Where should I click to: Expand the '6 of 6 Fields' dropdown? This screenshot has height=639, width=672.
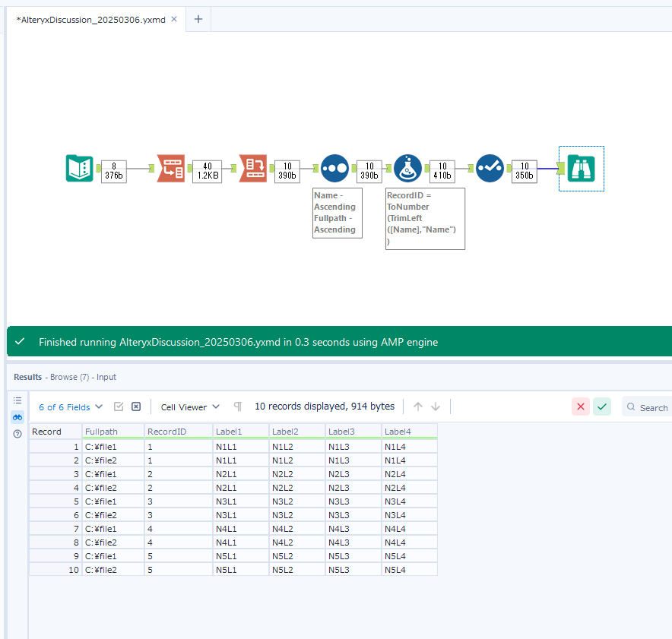71,406
